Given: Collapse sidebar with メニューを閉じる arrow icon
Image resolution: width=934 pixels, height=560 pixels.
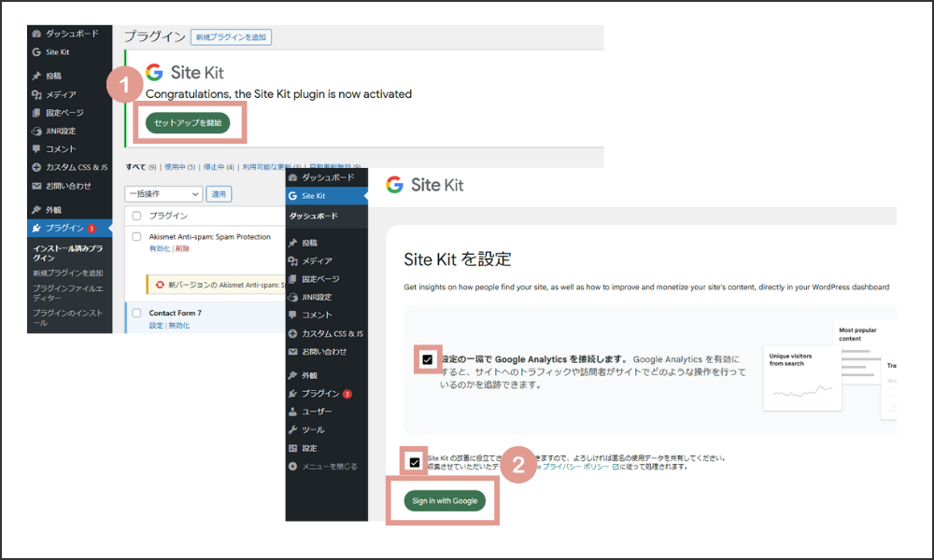Looking at the screenshot, I should point(292,467).
